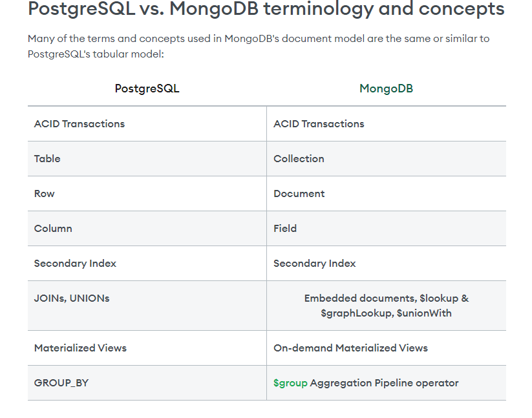The height and width of the screenshot is (418, 532).
Task: Click ACID Transactions in the PostgreSQL column
Action: coord(79,124)
